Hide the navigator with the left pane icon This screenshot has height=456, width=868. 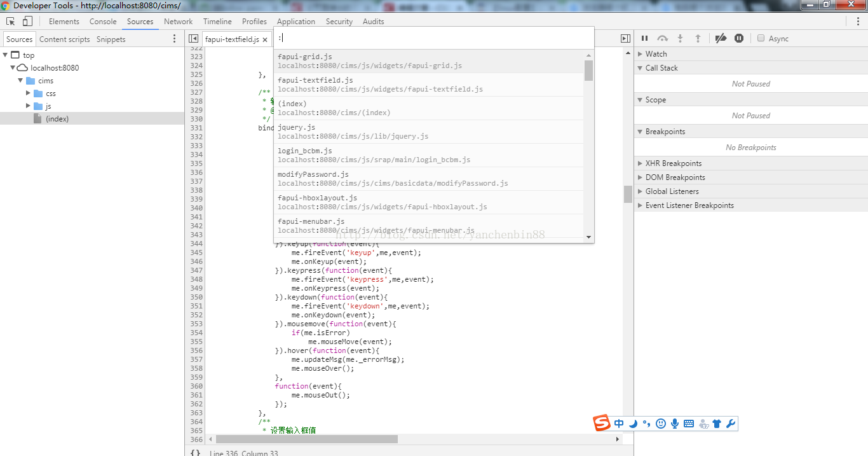coord(193,39)
